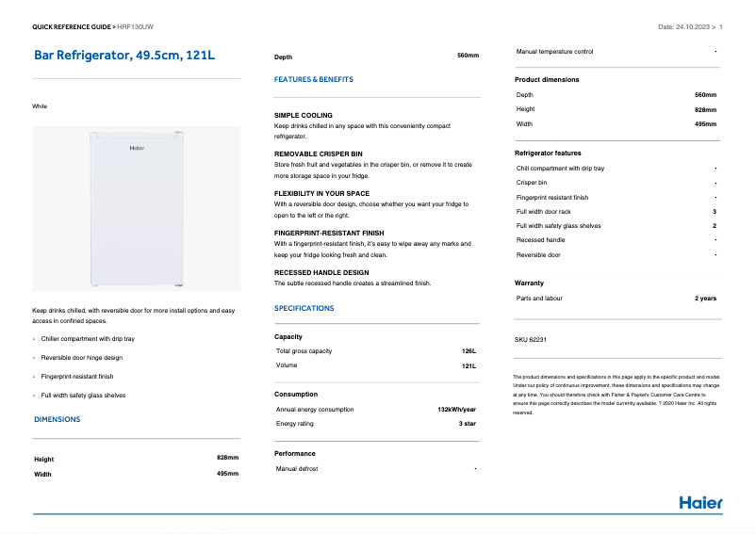Click the Reversible door hinge design bullet
Screen dimensions: 756x534
click(81, 358)
